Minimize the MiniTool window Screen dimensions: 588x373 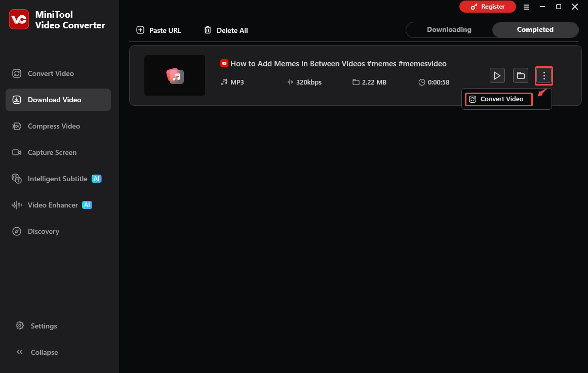pyautogui.click(x=542, y=7)
